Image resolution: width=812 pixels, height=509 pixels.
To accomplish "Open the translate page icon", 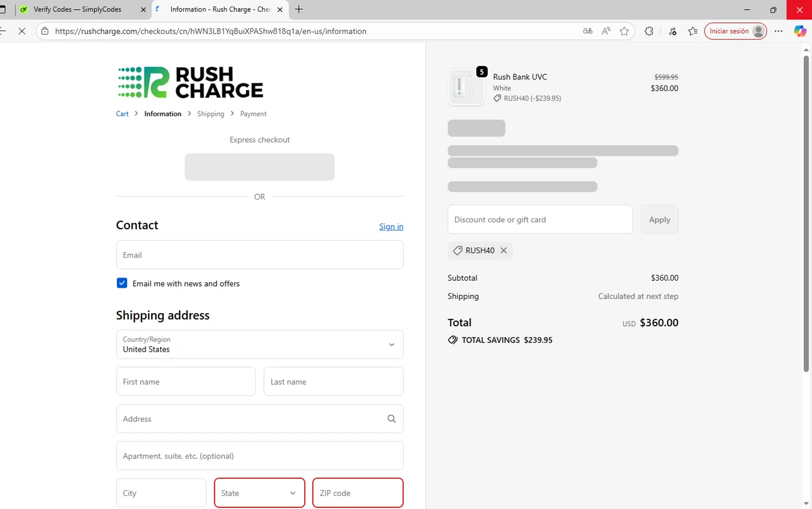I will [x=587, y=31].
